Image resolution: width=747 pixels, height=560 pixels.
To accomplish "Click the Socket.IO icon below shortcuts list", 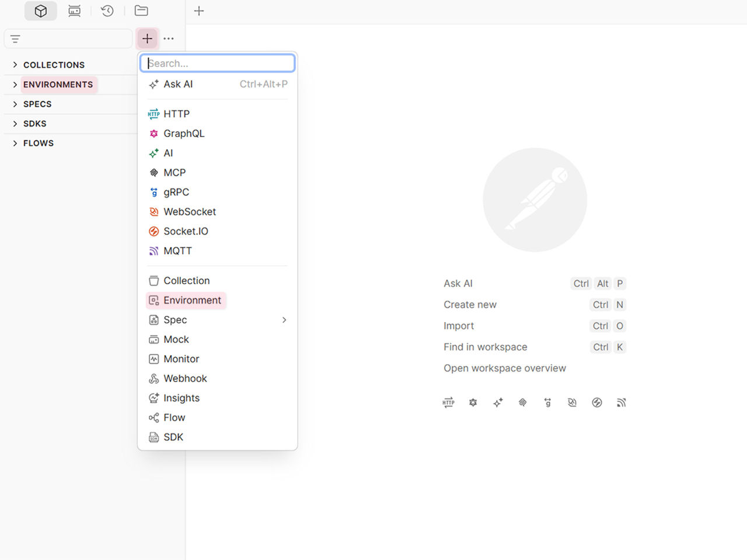I will click(x=597, y=402).
